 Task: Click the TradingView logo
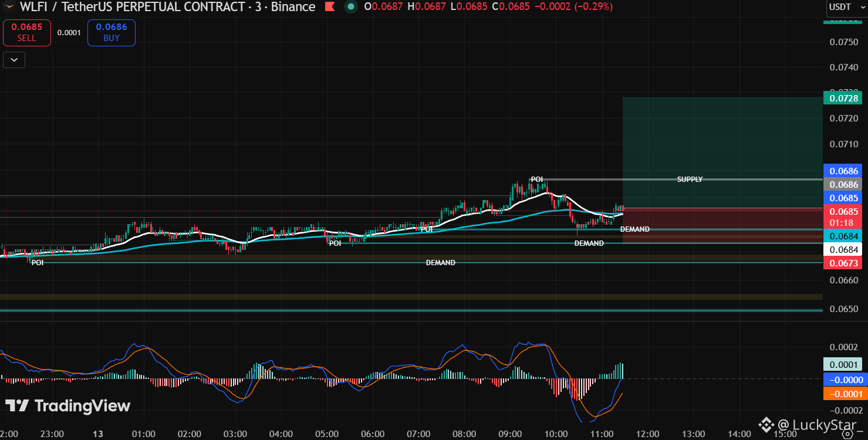point(67,405)
